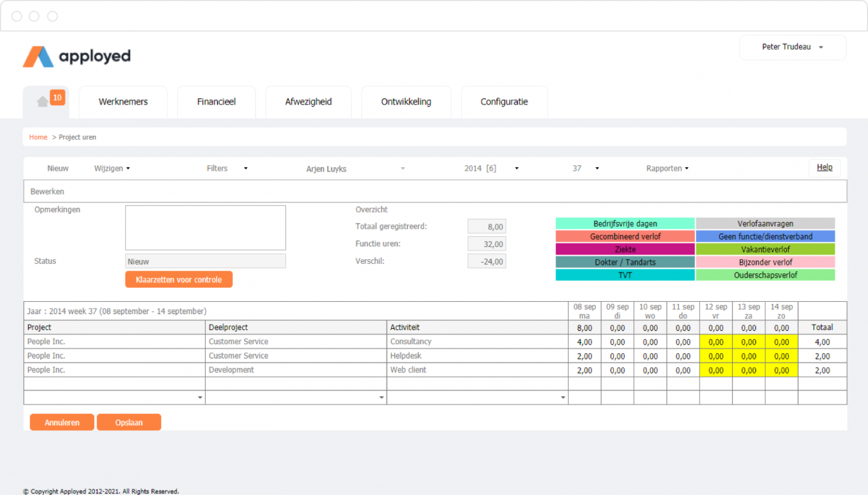Select the Ziekte color legend swatch
Image resolution: width=868 pixels, height=495 pixels.
coord(625,249)
